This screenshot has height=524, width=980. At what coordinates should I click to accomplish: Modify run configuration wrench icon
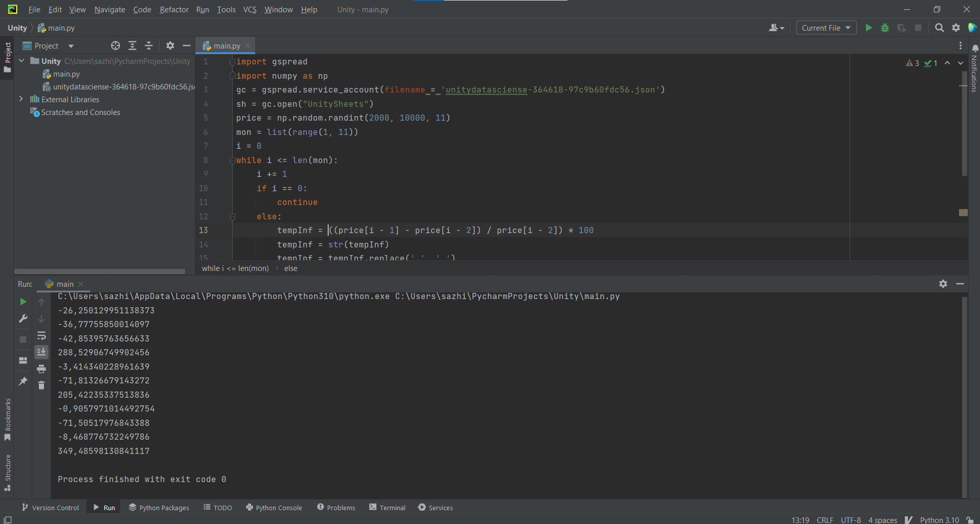[x=23, y=318]
